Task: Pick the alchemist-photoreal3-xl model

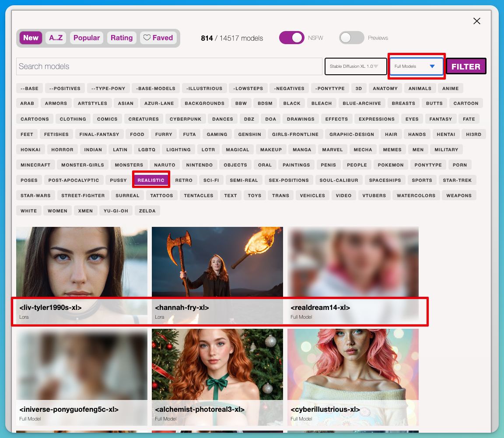Action: coord(217,372)
